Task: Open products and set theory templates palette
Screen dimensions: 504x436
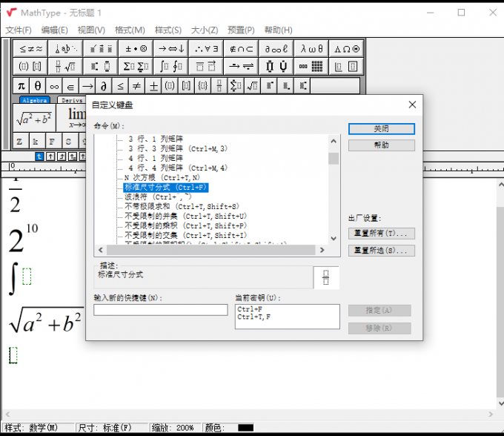Action: (x=276, y=67)
